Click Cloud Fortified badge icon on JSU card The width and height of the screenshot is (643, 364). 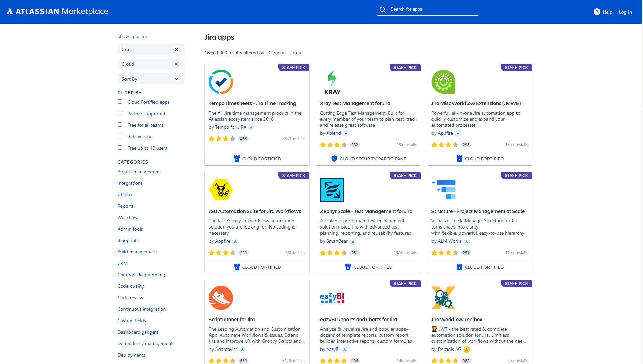point(237,267)
